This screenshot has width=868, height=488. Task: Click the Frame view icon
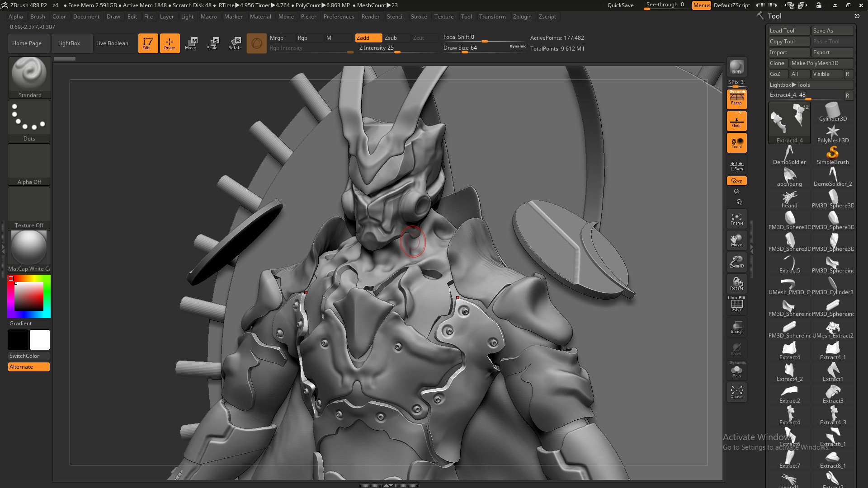pyautogui.click(x=736, y=219)
